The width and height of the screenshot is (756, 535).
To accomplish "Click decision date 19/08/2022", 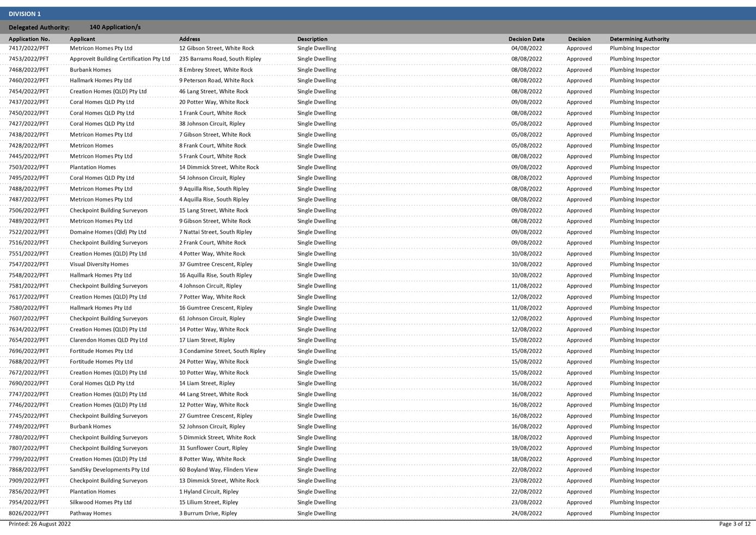I will point(527,448).
